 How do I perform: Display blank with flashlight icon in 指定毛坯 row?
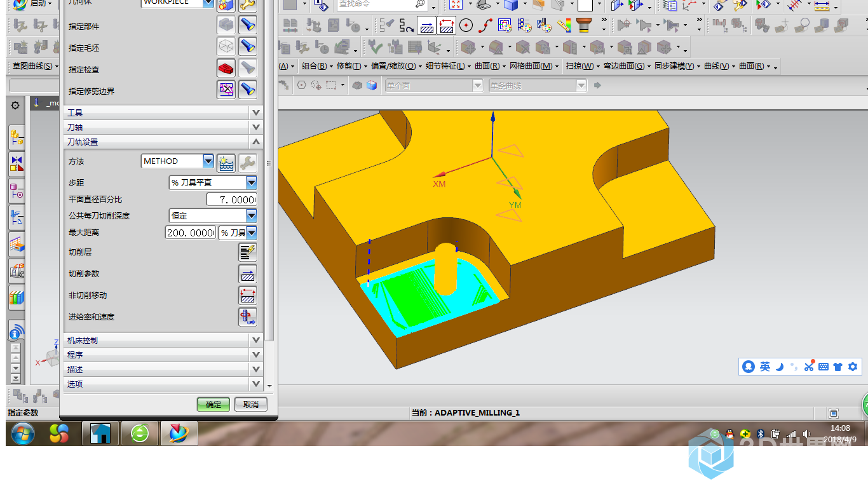[x=247, y=47]
